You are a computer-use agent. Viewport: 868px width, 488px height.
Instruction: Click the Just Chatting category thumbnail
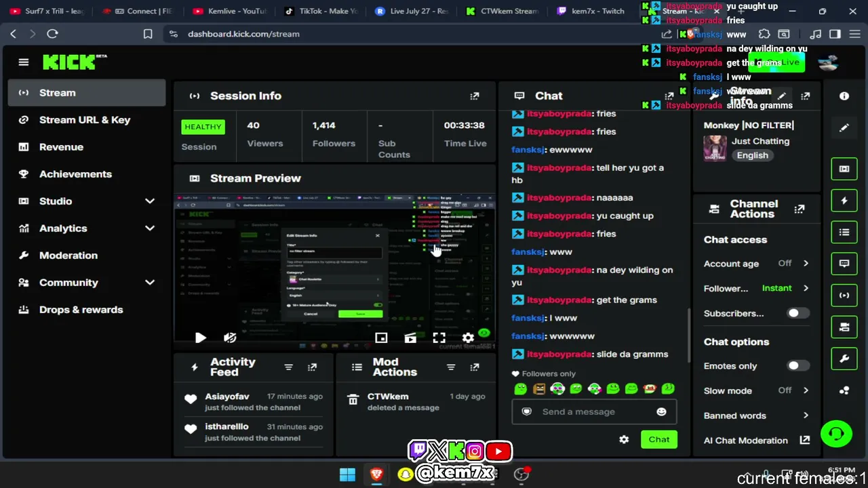[715, 148]
